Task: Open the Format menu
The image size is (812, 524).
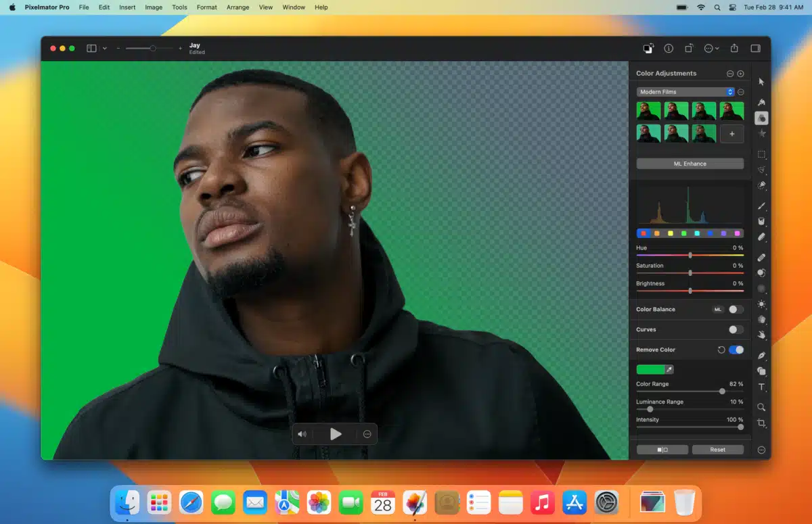Action: pos(206,7)
